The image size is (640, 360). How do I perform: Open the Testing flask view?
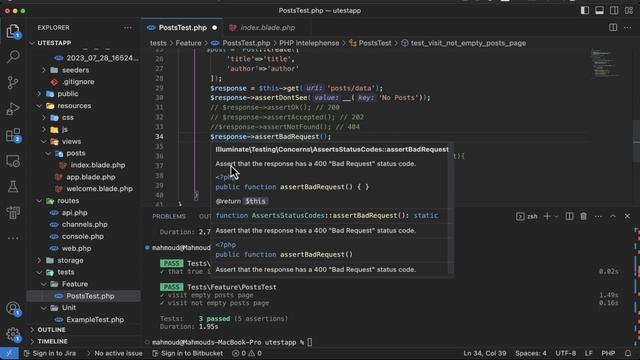point(13,187)
